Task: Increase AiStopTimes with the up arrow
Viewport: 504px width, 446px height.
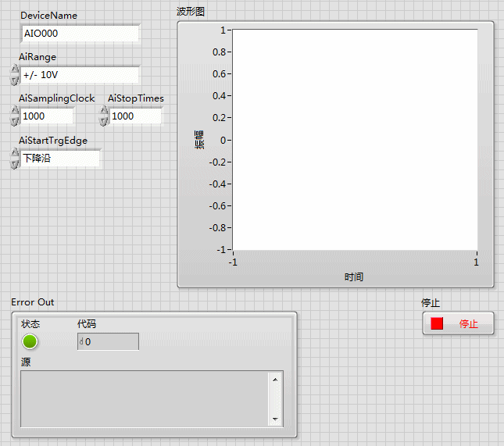Action: point(103,112)
